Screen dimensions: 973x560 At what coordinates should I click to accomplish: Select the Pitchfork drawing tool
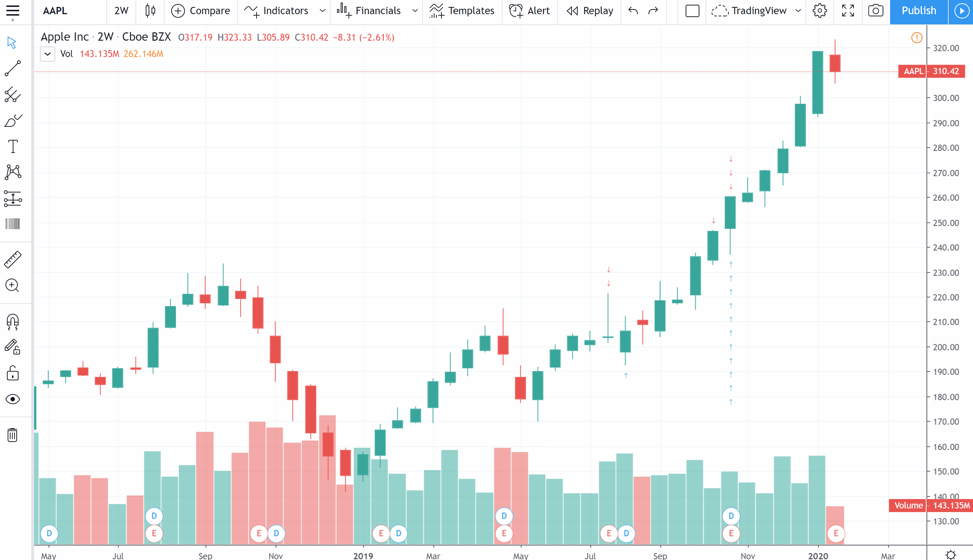tap(13, 96)
